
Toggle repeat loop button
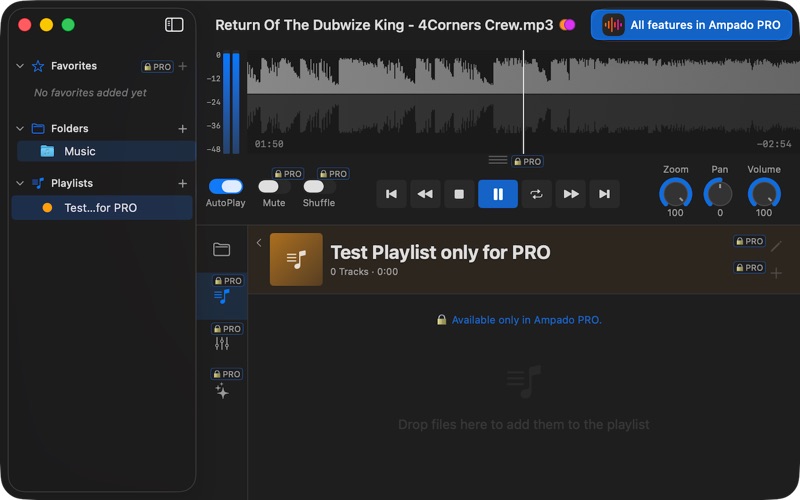[x=536, y=194]
